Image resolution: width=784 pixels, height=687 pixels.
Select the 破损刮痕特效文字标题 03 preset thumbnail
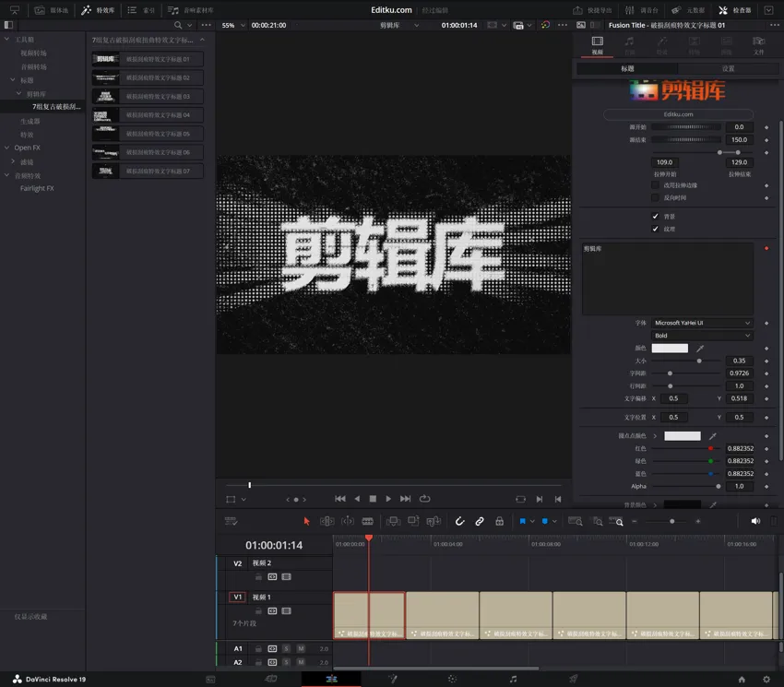pyautogui.click(x=105, y=96)
